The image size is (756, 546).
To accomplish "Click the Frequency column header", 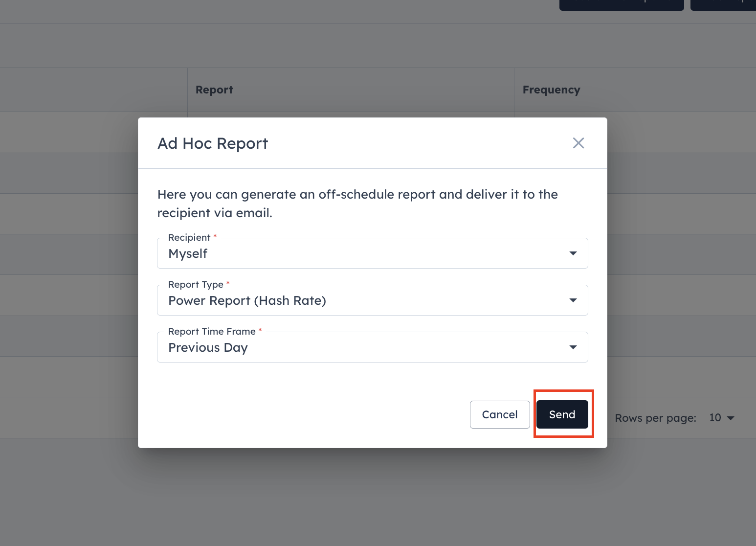I will 551,90.
